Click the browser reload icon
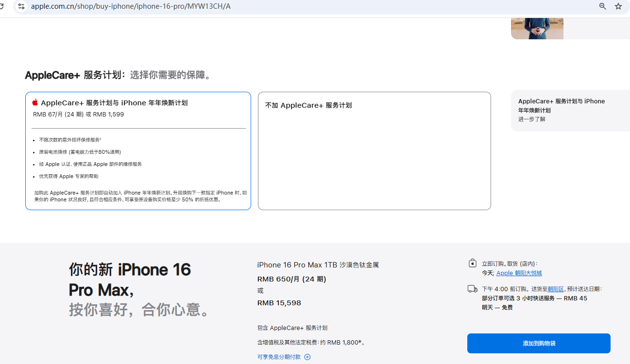 4,6
